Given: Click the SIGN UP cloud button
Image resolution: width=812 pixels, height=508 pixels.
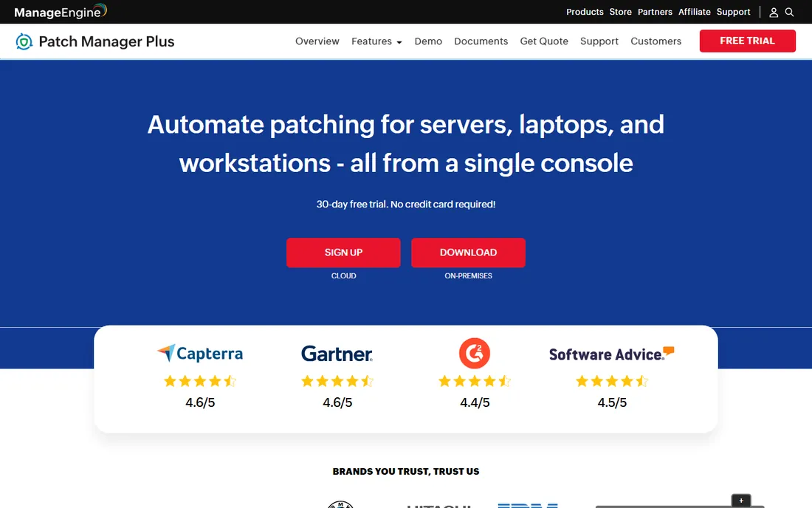Looking at the screenshot, I should pyautogui.click(x=343, y=253).
